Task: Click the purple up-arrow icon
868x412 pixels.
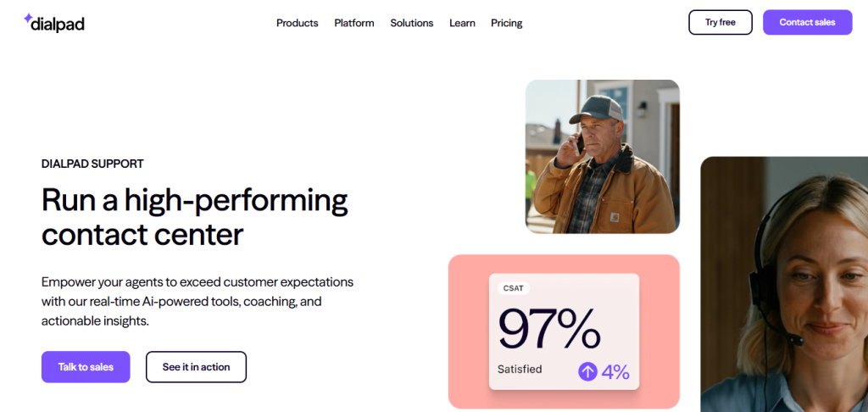Action: tap(587, 371)
